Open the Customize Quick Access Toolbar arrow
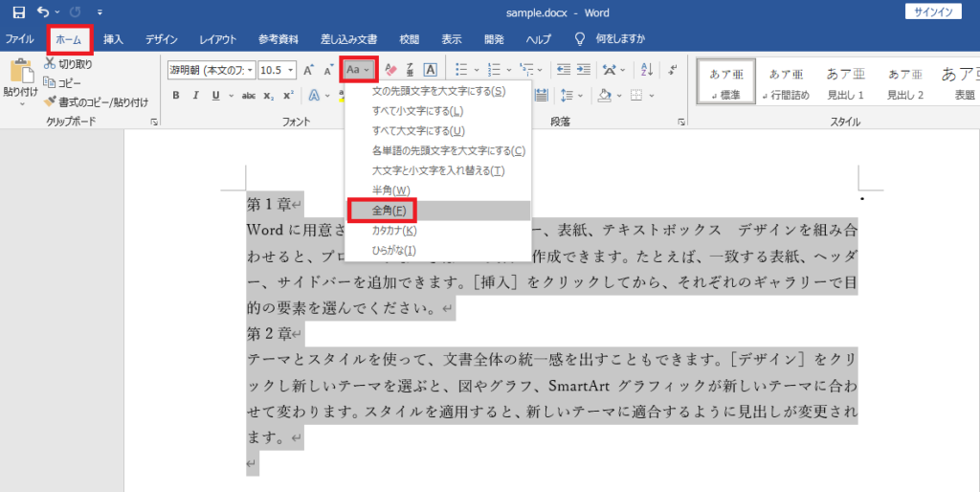Viewport: 980px width, 492px height. tap(100, 11)
